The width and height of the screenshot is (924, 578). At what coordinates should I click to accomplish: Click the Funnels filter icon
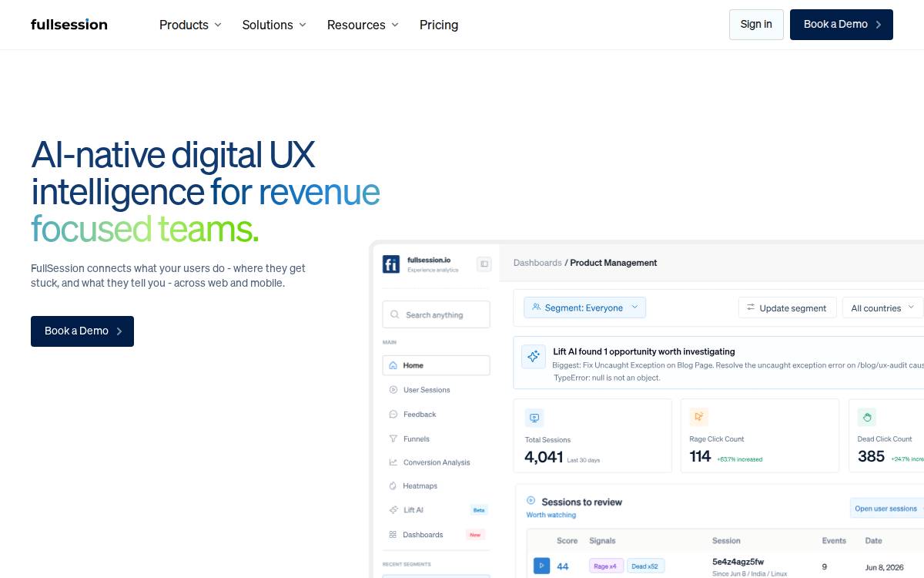393,439
